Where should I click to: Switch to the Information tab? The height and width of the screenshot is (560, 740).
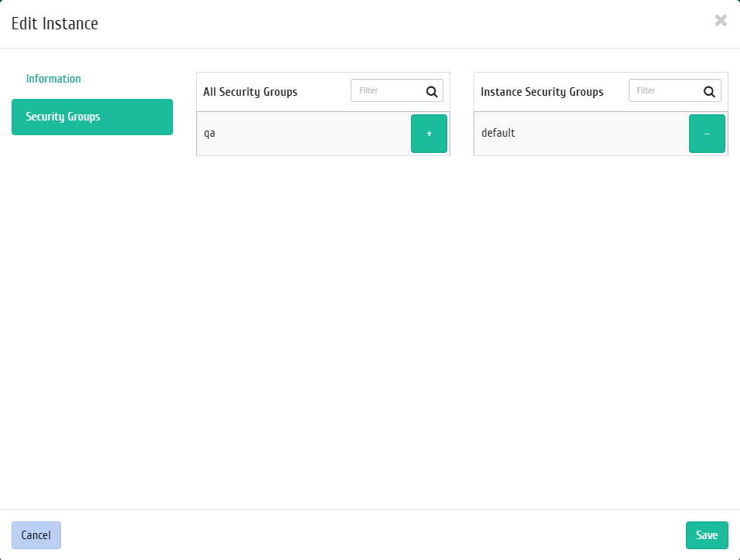53,79
